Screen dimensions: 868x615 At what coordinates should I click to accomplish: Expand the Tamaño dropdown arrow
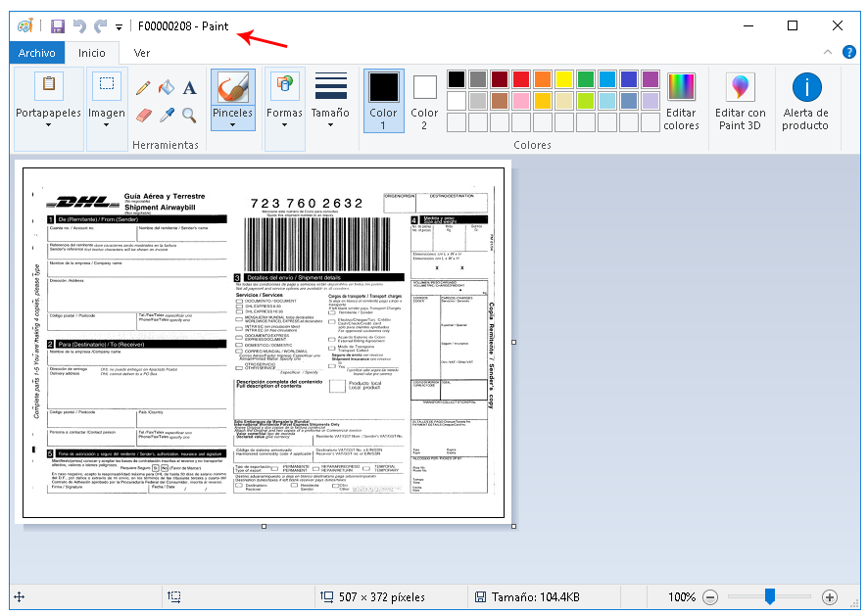[330, 125]
